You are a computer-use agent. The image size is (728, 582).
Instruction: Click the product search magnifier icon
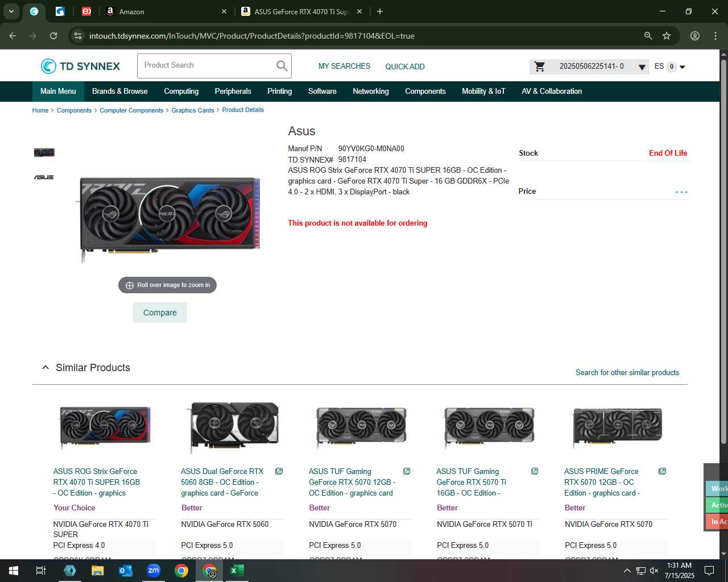(x=282, y=66)
